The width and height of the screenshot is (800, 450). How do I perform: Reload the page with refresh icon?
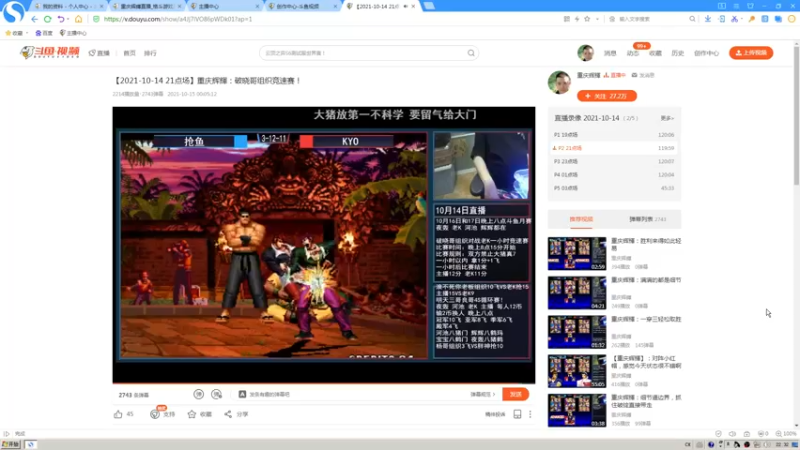(x=47, y=19)
